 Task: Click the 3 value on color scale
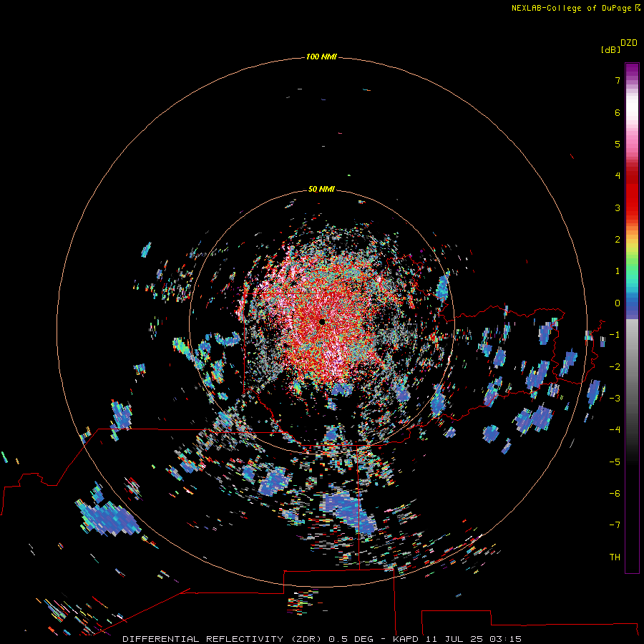pos(618,208)
